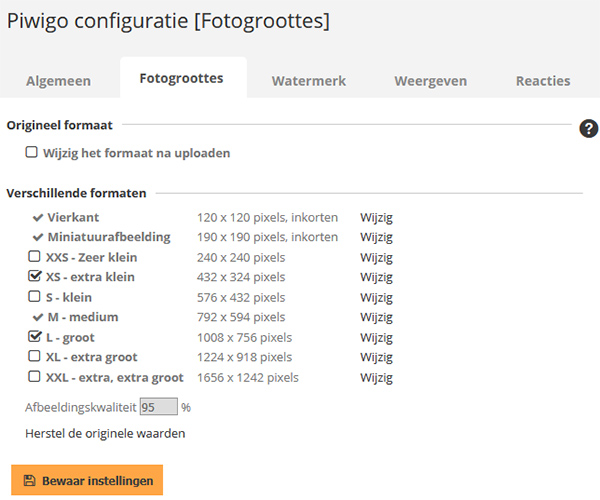
Task: Click the checkmark icon beside Miniatuurafbeelding
Action: click(38, 237)
